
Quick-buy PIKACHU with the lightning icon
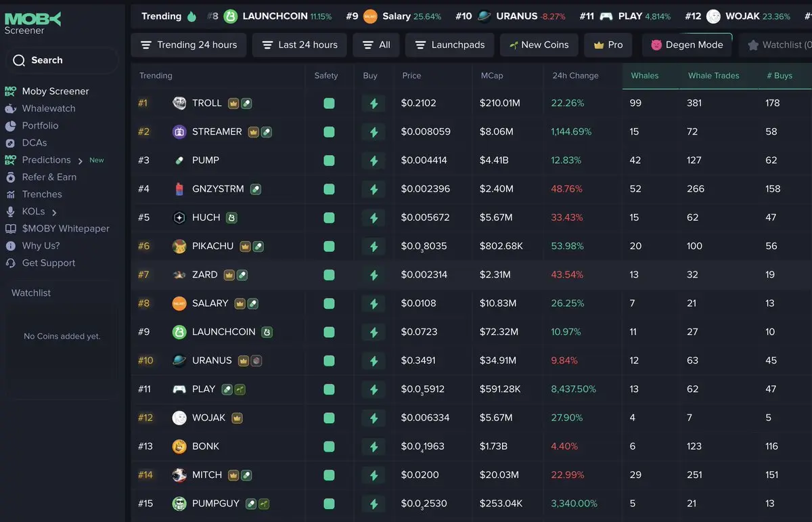374,246
